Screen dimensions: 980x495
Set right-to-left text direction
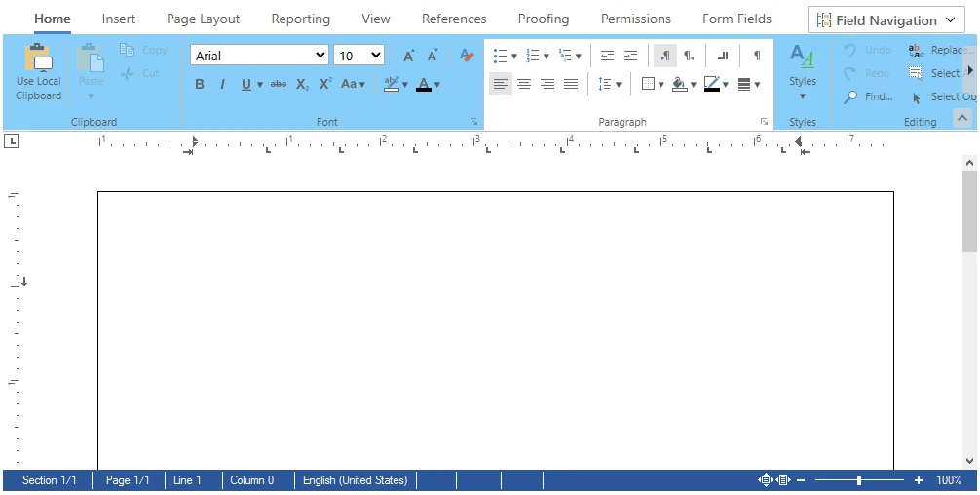click(x=689, y=56)
